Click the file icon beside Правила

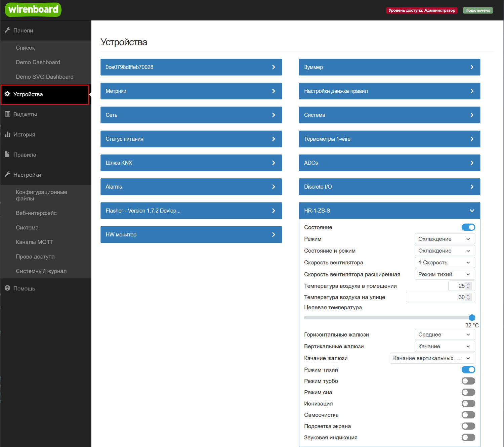(x=7, y=154)
